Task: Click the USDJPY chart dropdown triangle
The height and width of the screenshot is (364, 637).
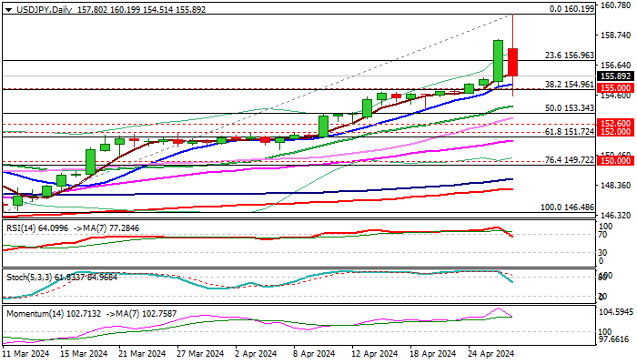Action: tap(8, 10)
